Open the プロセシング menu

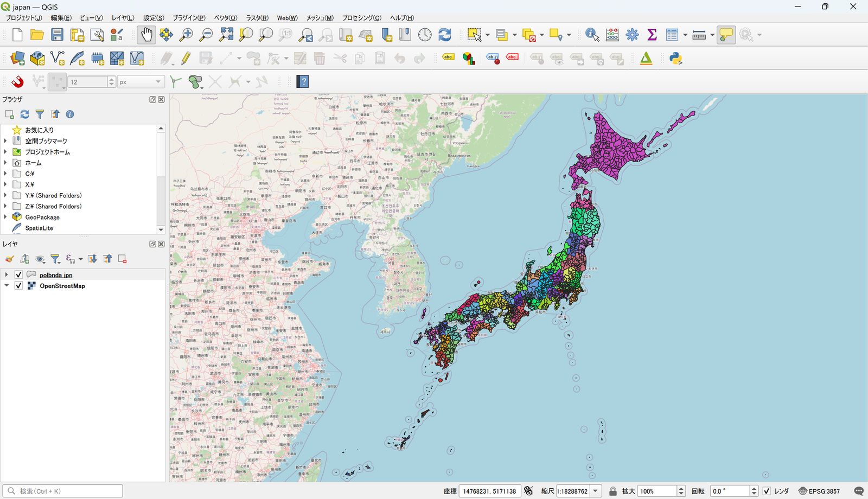tap(361, 18)
